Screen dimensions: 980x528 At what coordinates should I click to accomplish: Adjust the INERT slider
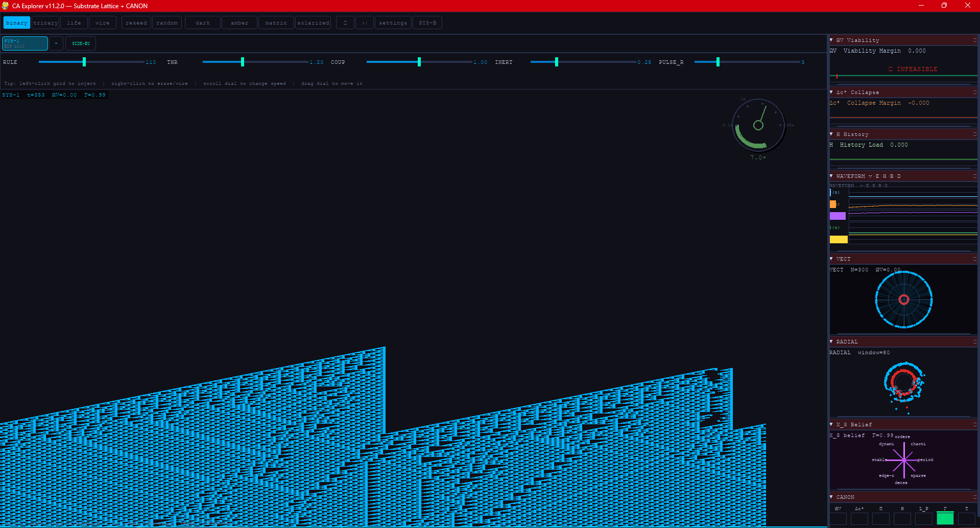583,62
